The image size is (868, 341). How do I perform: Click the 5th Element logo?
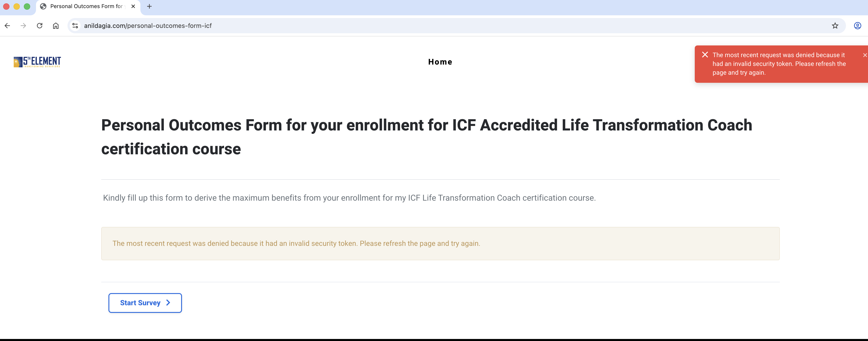click(37, 62)
